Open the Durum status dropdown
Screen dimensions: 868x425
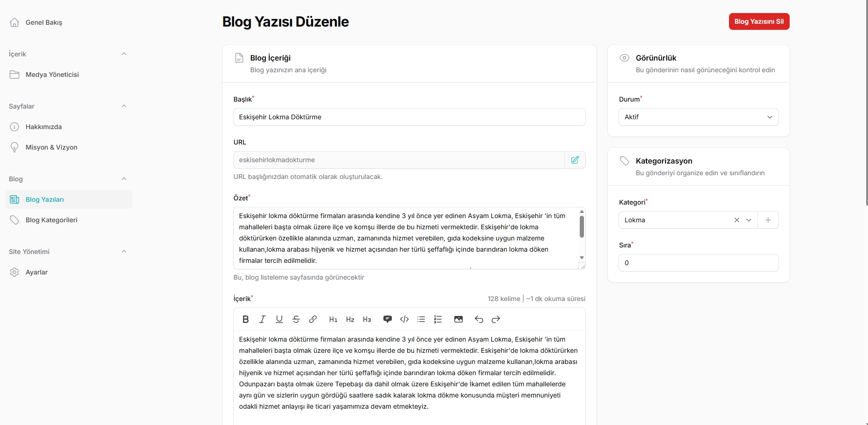point(698,117)
